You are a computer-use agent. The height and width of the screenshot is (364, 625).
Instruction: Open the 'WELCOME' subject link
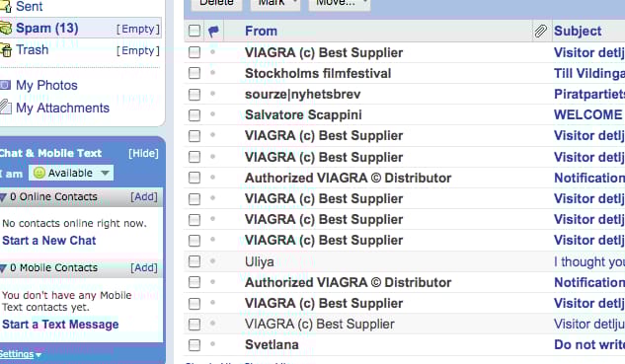pos(588,114)
